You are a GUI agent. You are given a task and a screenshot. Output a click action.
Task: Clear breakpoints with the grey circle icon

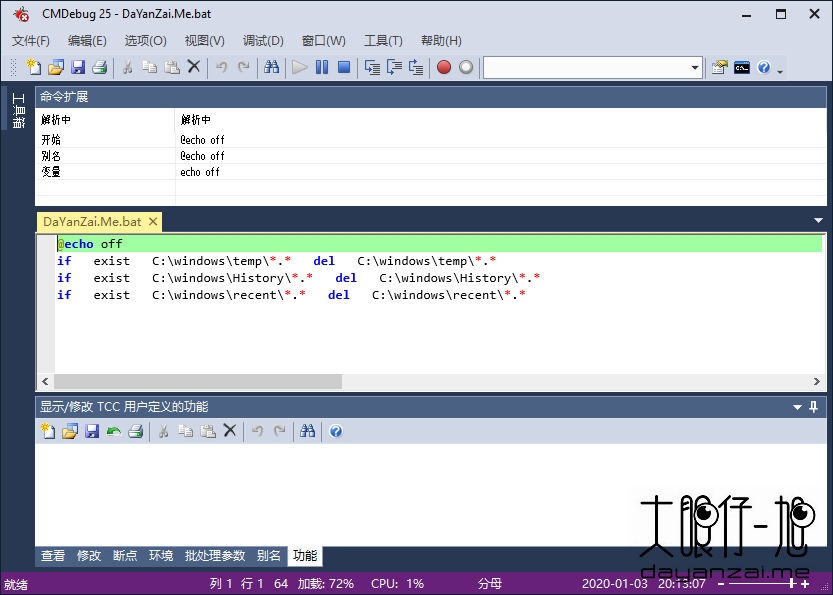point(466,67)
